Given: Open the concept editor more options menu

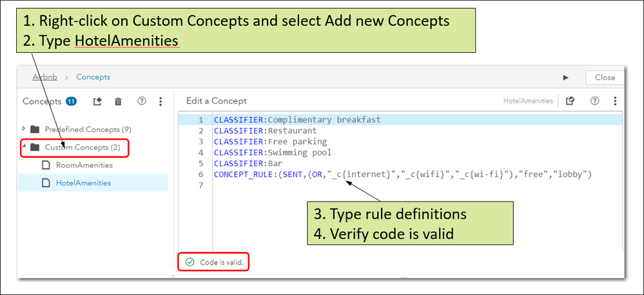Looking at the screenshot, I should point(615,101).
